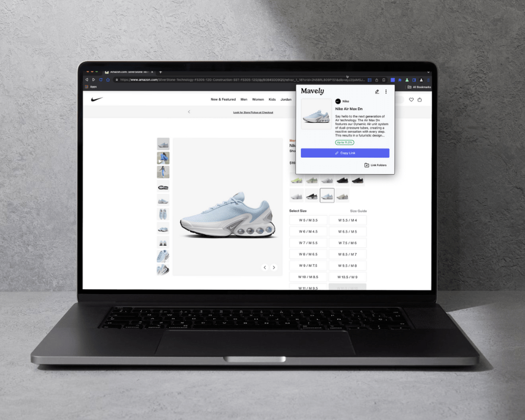Click the address bar URL field
This screenshot has width=525, height=420.
243,80
